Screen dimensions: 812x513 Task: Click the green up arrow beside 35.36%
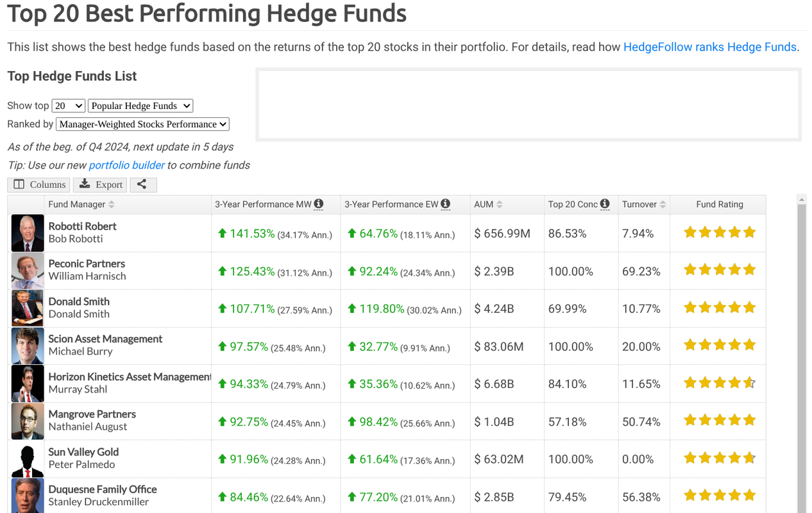pos(351,384)
